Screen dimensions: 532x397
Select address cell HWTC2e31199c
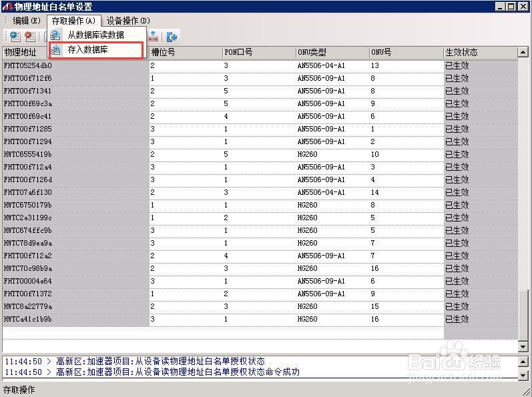tap(76, 218)
